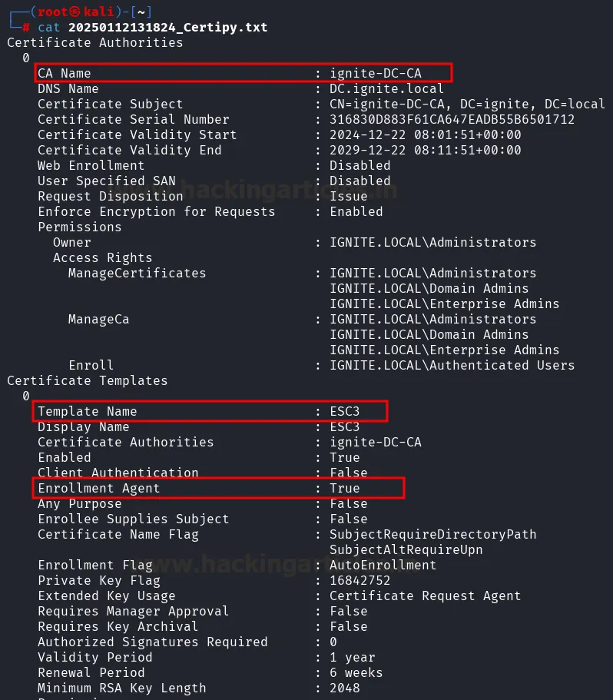Screen dimensions: 613x700
Task: Select the Request Disposition value Issue
Action: tap(348, 196)
